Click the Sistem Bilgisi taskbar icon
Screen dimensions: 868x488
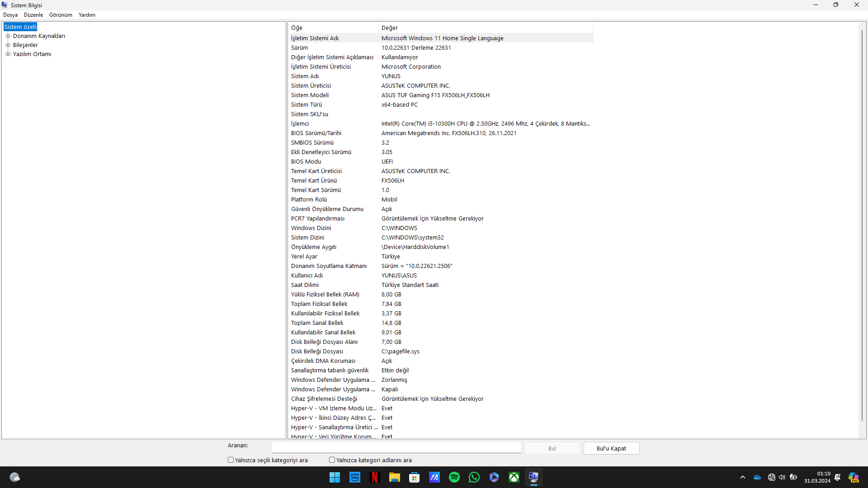coord(534,477)
